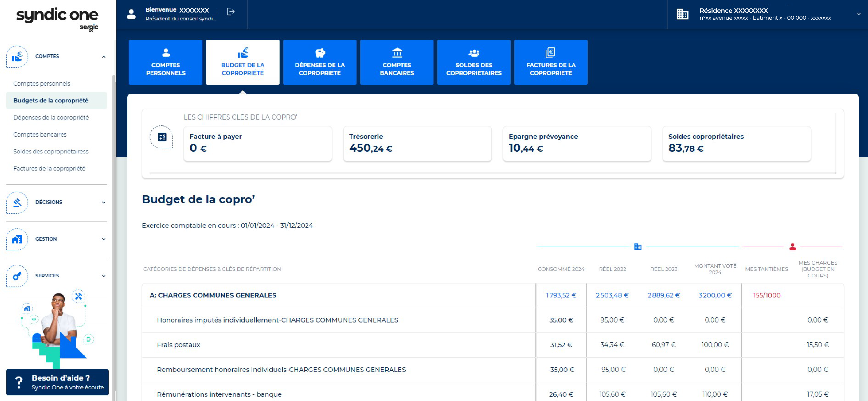Expand the Décisions sidebar section

pos(104,202)
